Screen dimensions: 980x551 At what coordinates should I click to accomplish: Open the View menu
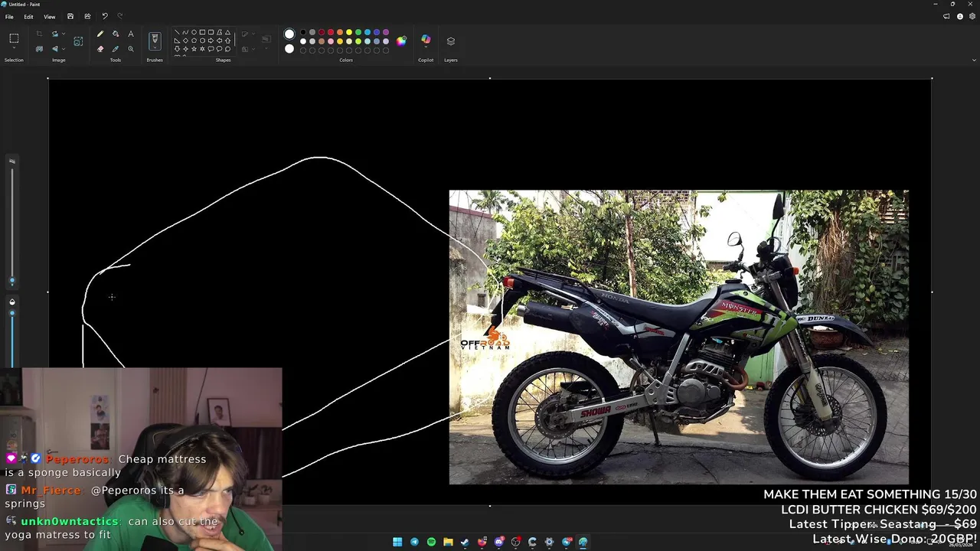(49, 16)
